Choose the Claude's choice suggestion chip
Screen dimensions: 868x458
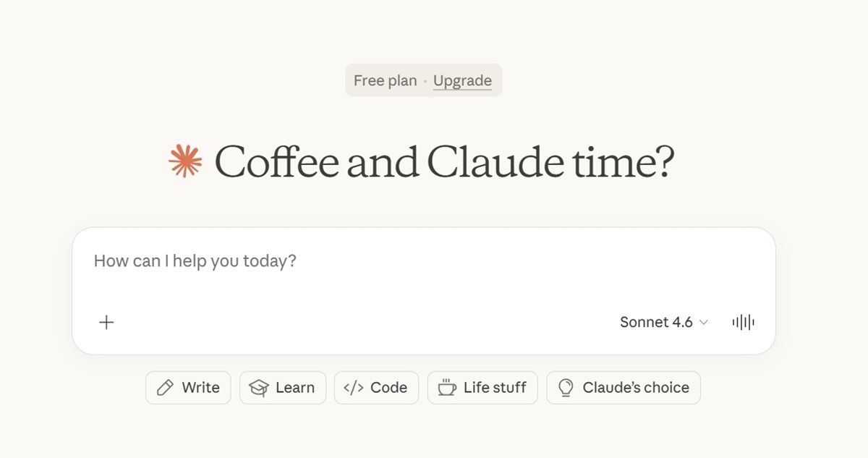pos(624,388)
